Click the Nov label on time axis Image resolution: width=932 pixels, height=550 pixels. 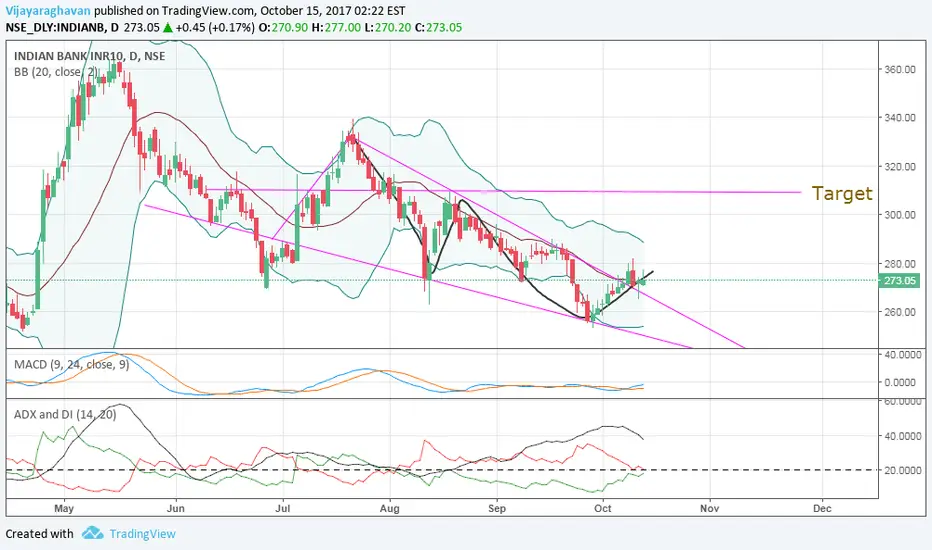coord(709,508)
